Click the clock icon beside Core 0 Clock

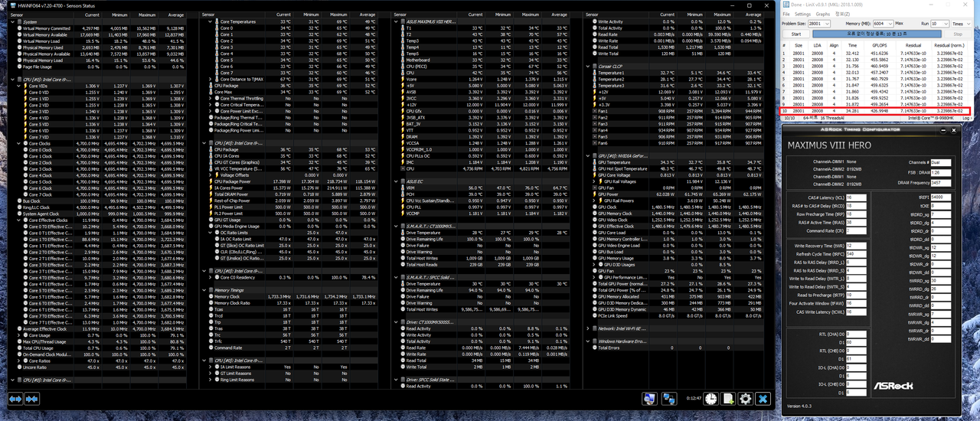point(25,149)
